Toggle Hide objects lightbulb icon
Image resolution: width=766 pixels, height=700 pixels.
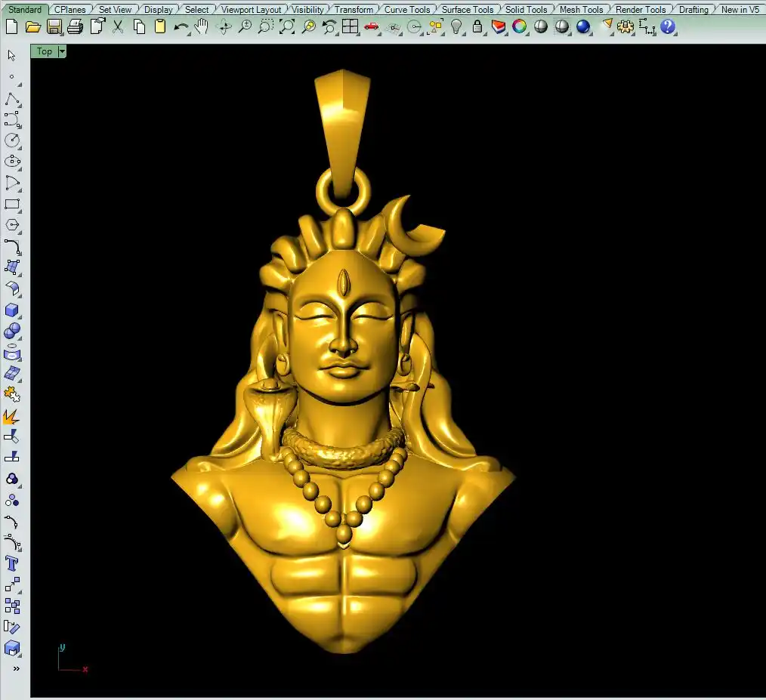456,27
